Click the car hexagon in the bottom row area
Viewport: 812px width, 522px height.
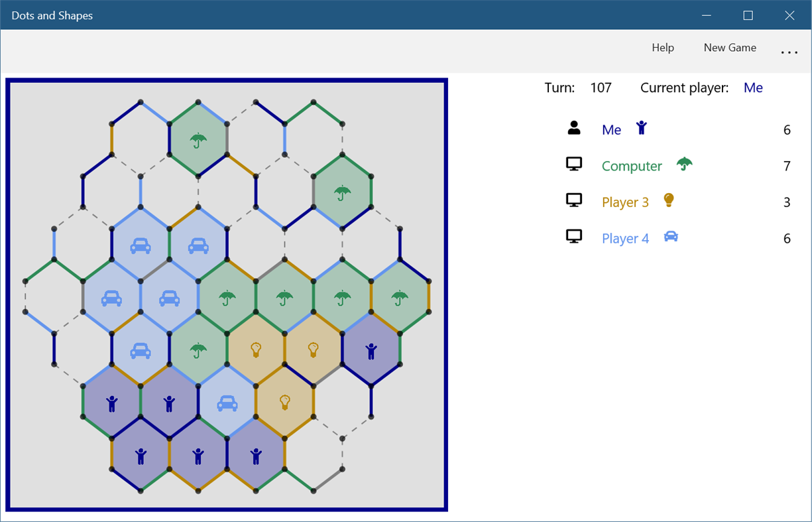pos(226,401)
